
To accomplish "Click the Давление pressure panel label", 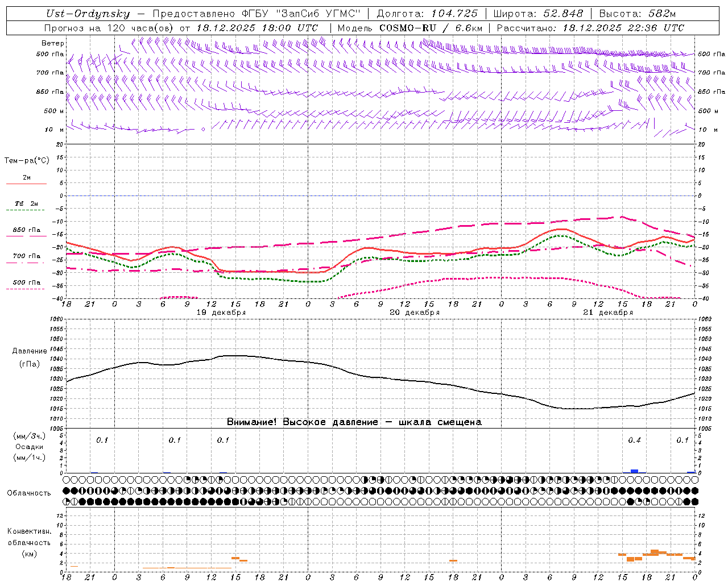I will 29,351.
